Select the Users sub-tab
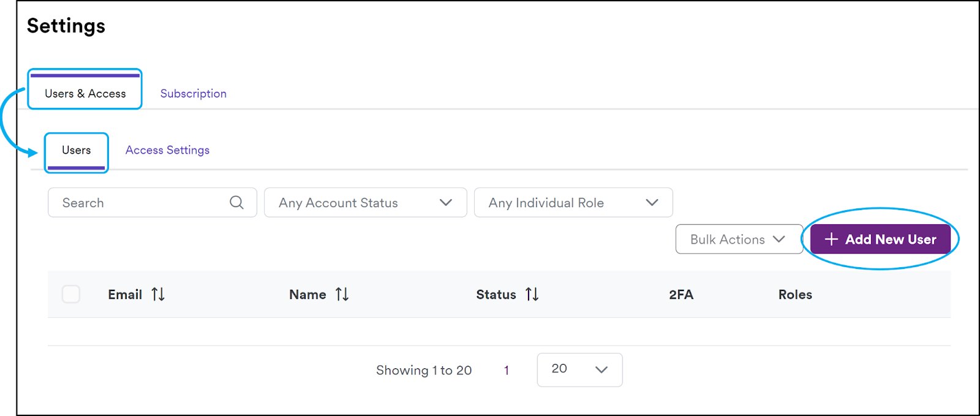Image resolution: width=980 pixels, height=416 pixels. coord(76,150)
